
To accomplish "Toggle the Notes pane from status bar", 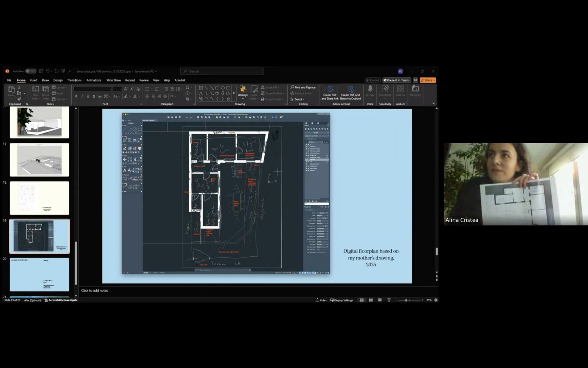I will tap(321, 300).
